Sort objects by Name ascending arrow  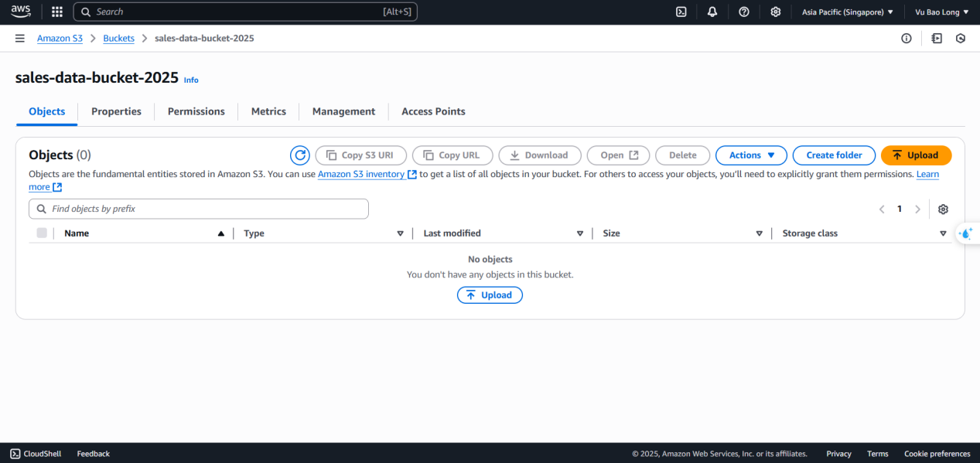click(221, 233)
